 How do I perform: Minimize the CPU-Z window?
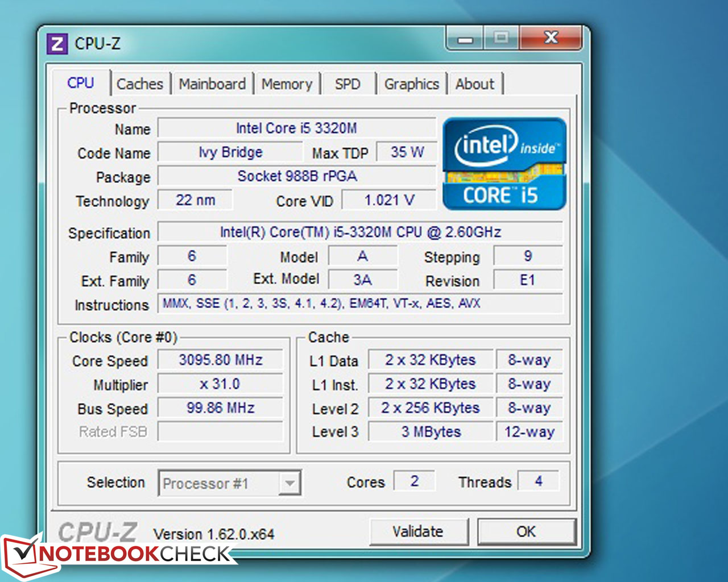[x=466, y=39]
